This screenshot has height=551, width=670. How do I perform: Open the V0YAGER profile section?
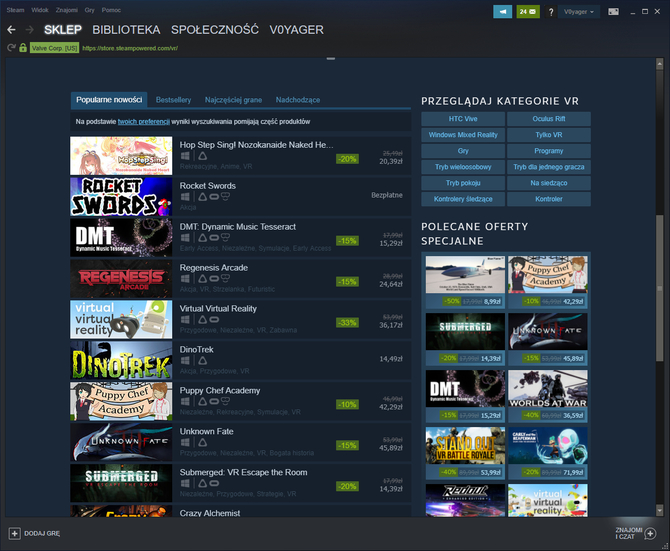click(x=296, y=30)
